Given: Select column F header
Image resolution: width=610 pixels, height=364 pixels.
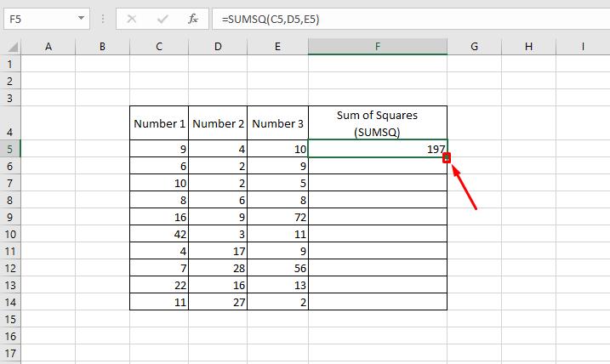Looking at the screenshot, I should pyautogui.click(x=378, y=47).
